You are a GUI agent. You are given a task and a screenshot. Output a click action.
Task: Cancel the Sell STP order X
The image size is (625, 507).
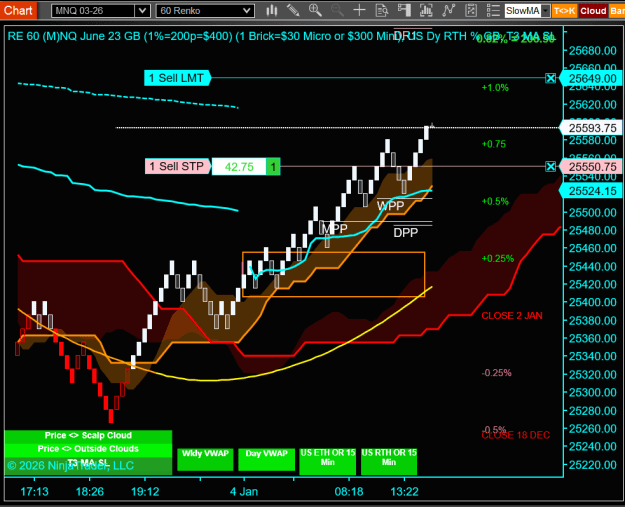(x=550, y=166)
